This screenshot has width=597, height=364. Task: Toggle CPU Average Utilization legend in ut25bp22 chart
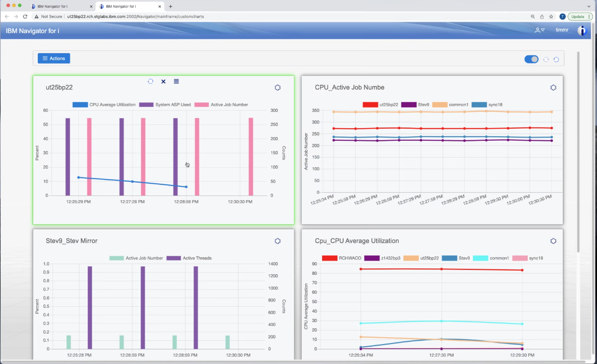pyautogui.click(x=104, y=105)
